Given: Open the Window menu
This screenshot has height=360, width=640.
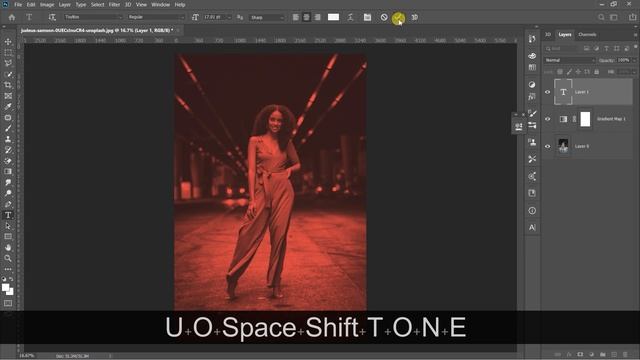Looking at the screenshot, I should [x=160, y=4].
